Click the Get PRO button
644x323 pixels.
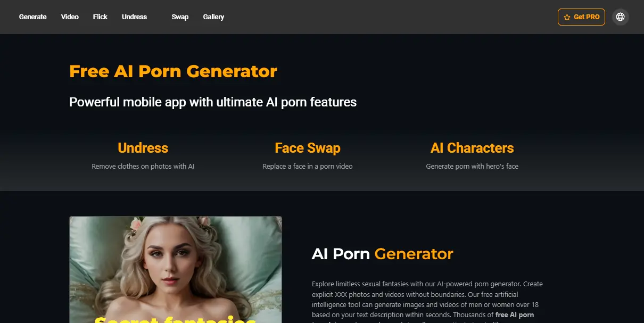pyautogui.click(x=581, y=17)
